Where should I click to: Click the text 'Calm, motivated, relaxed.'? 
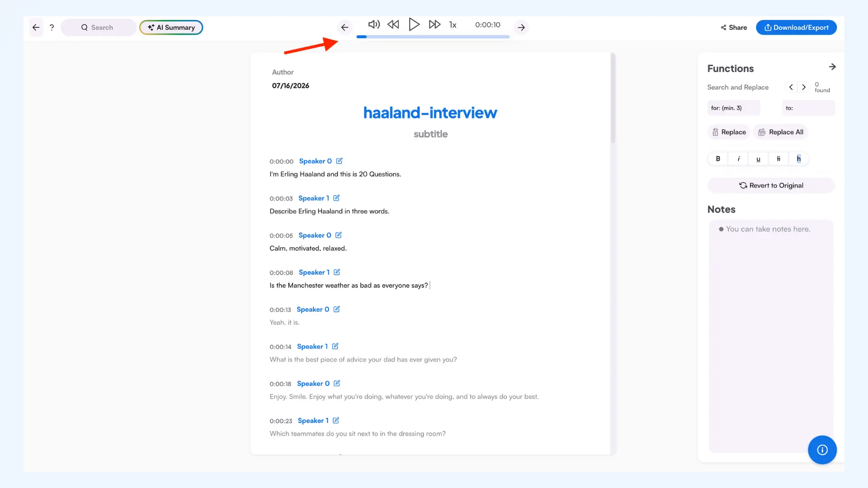pyautogui.click(x=308, y=249)
